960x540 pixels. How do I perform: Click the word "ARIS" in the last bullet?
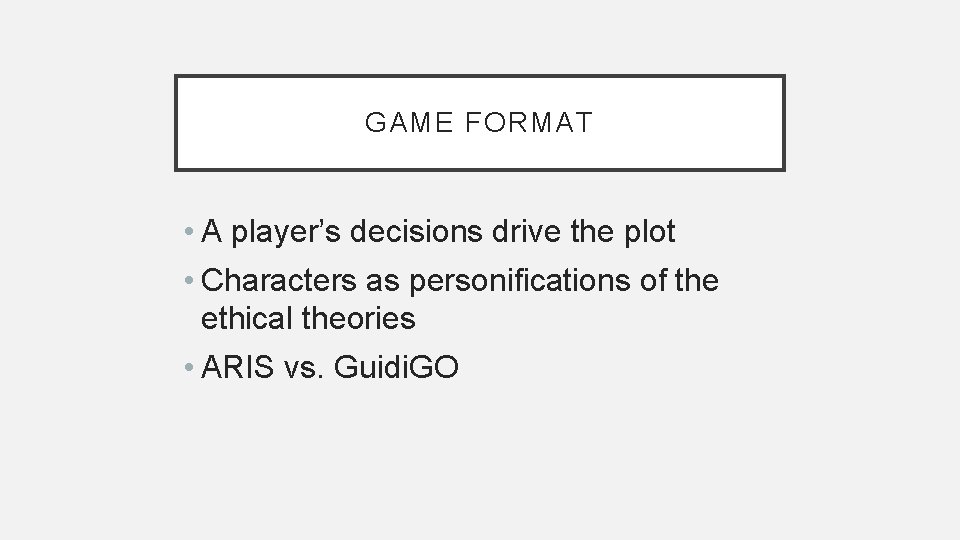coord(238,367)
